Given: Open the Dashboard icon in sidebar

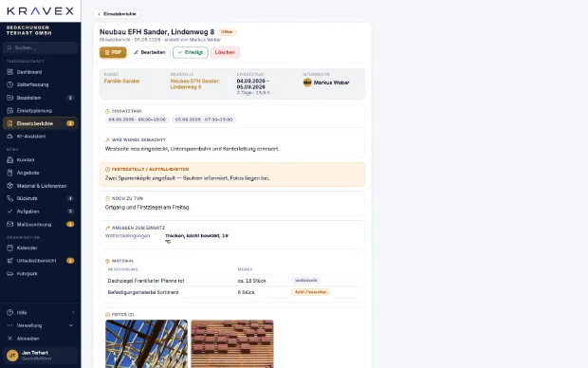Looking at the screenshot, I should point(10,72).
